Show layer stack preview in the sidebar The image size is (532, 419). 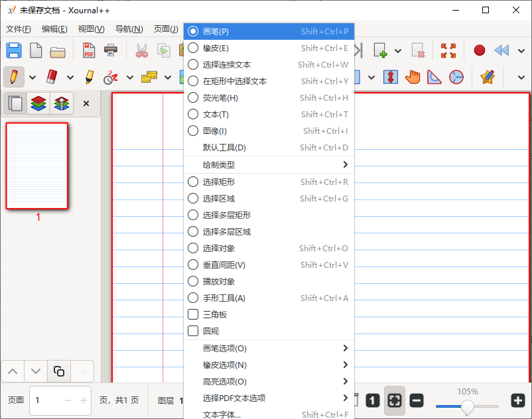pyautogui.click(x=38, y=103)
